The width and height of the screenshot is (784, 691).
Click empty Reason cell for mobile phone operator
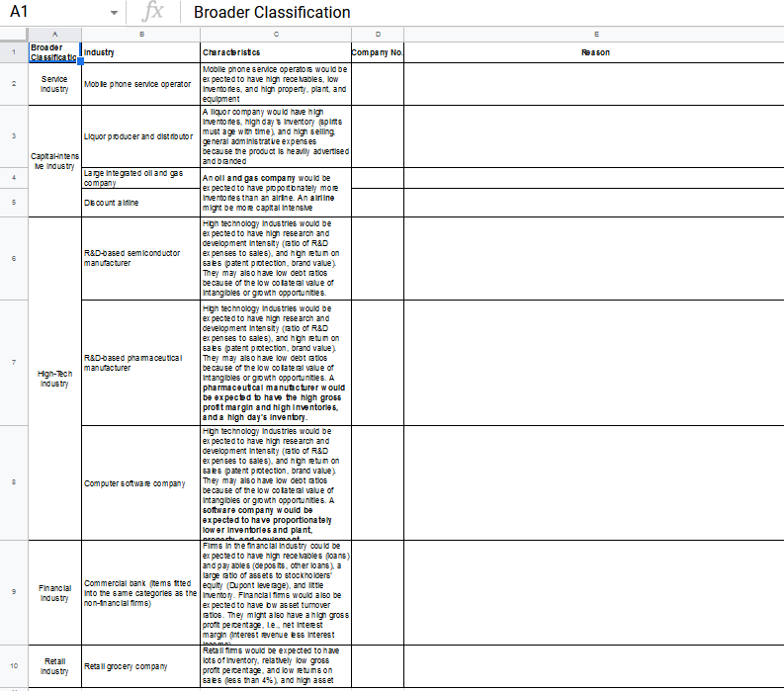coord(594,84)
